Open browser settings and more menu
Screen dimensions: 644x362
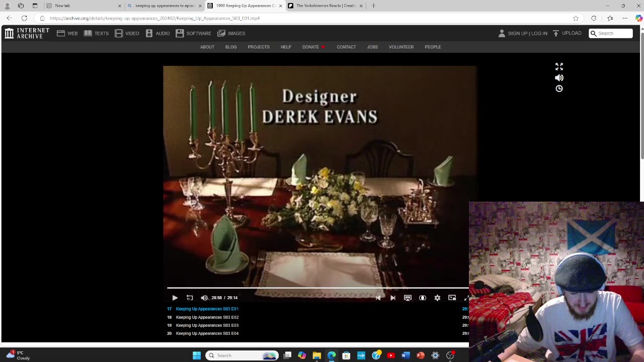pyautogui.click(x=625, y=18)
